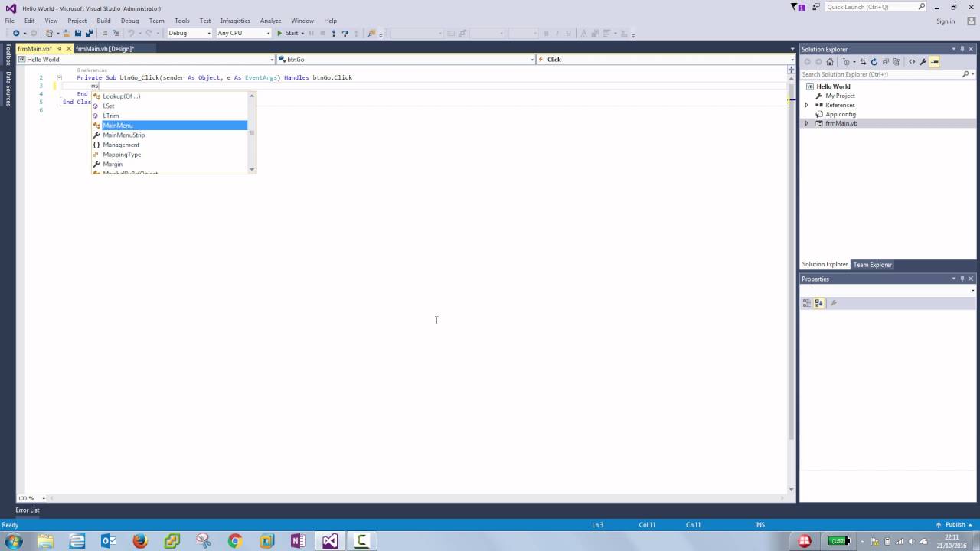Open the Error List tab
980x551 pixels.
coord(28,510)
